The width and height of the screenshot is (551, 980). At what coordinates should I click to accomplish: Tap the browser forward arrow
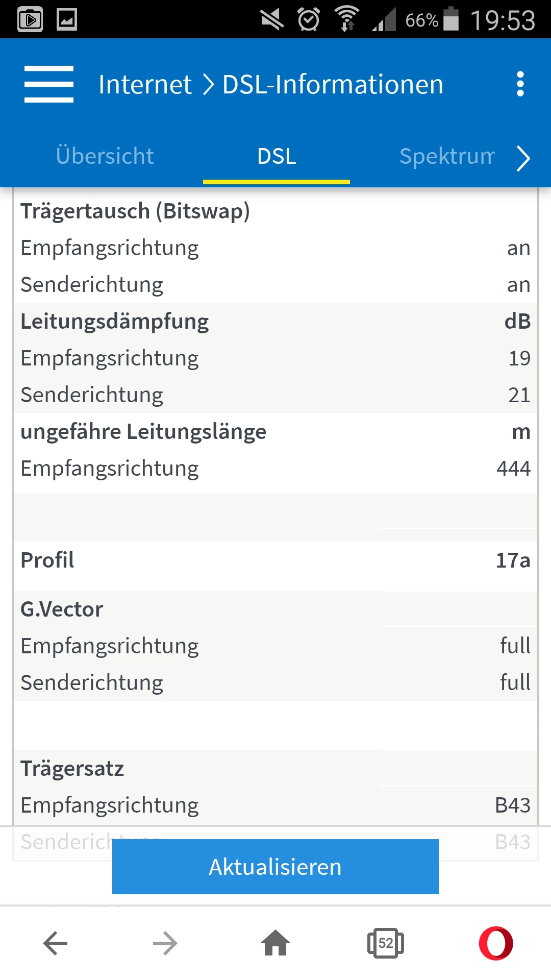(165, 943)
